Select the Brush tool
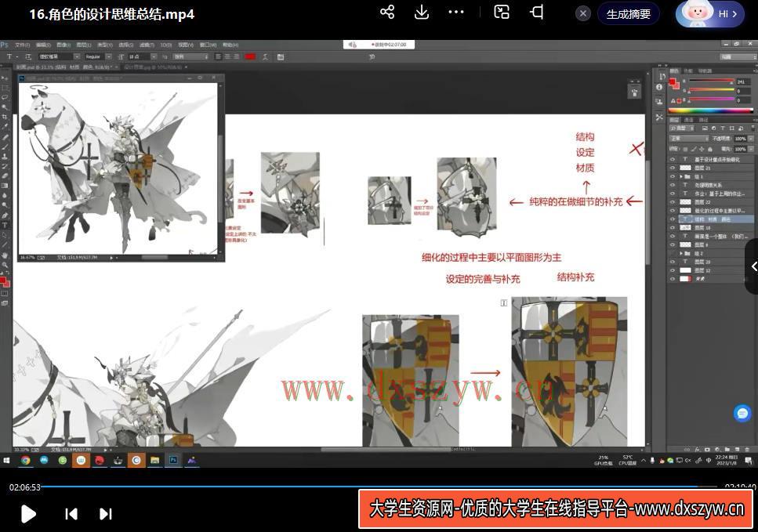The width and height of the screenshot is (758, 532). [x=5, y=147]
